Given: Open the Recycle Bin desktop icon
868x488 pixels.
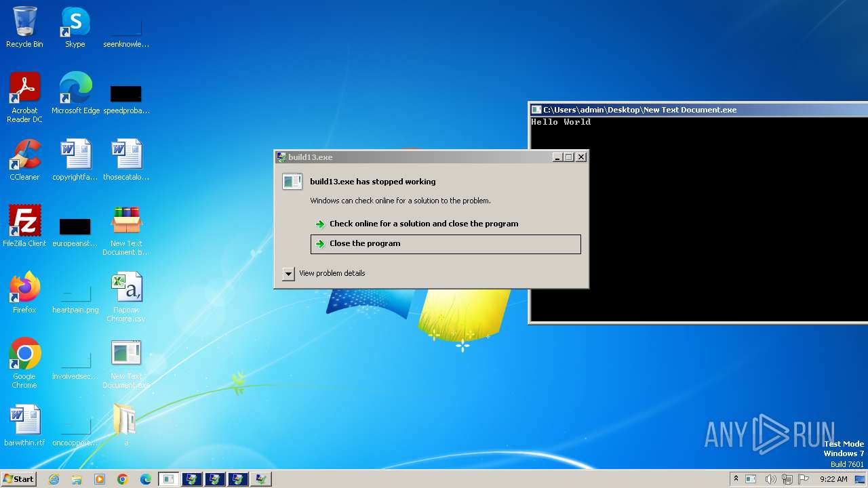Looking at the screenshot, I should click(x=24, y=27).
